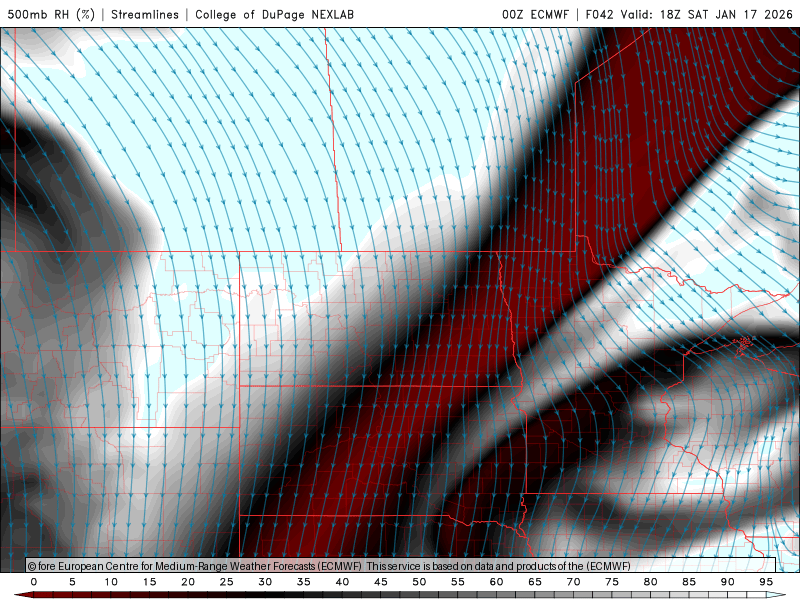The height and width of the screenshot is (600, 800).
Task: Click the "50" legend value
Action: 419,582
